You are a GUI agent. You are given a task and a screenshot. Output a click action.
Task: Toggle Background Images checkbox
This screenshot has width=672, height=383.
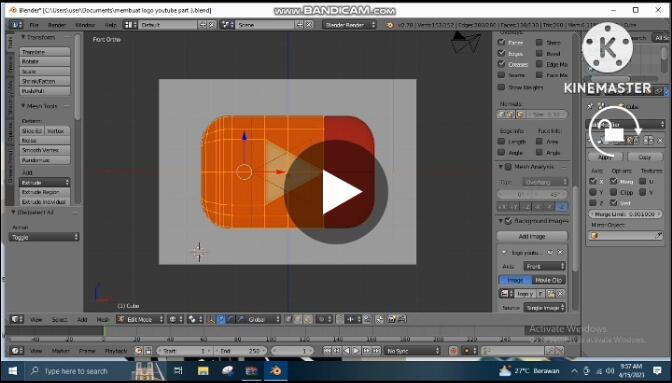(x=508, y=221)
